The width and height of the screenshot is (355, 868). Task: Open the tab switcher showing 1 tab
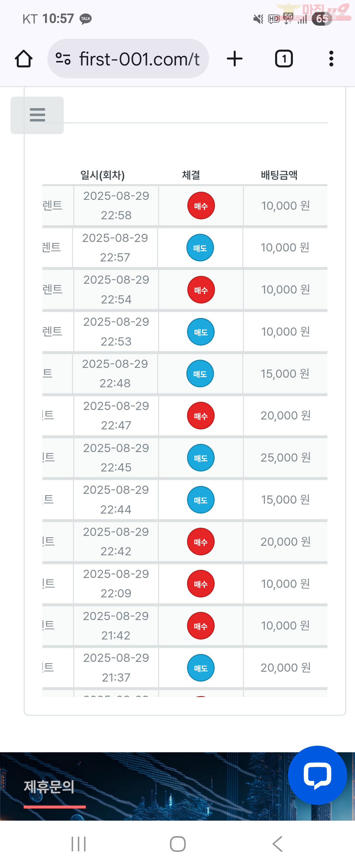(284, 59)
